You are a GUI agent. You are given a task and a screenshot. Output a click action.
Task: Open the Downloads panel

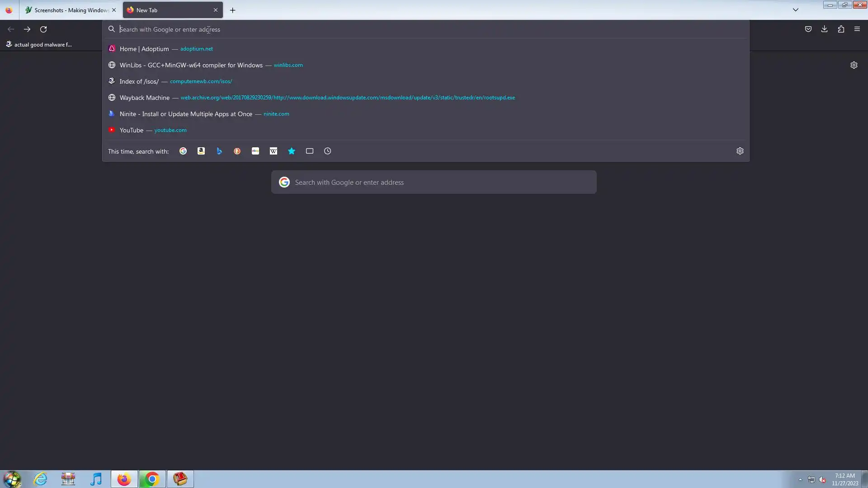tap(825, 29)
